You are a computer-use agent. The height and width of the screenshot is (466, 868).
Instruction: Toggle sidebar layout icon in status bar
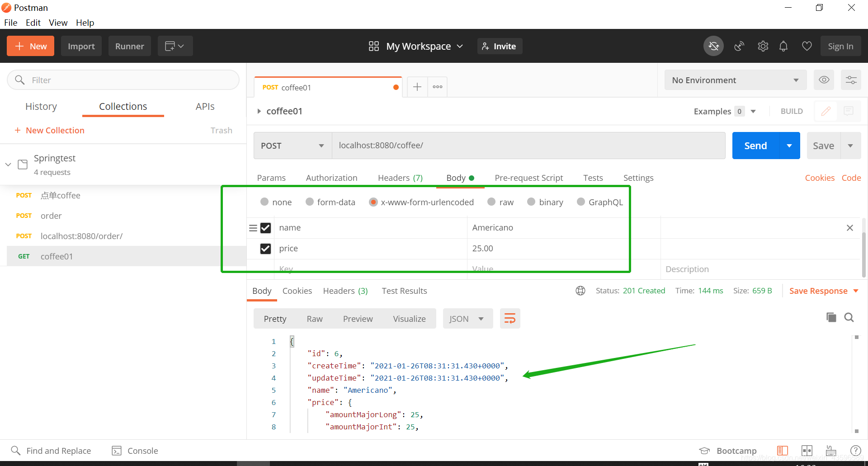point(783,451)
